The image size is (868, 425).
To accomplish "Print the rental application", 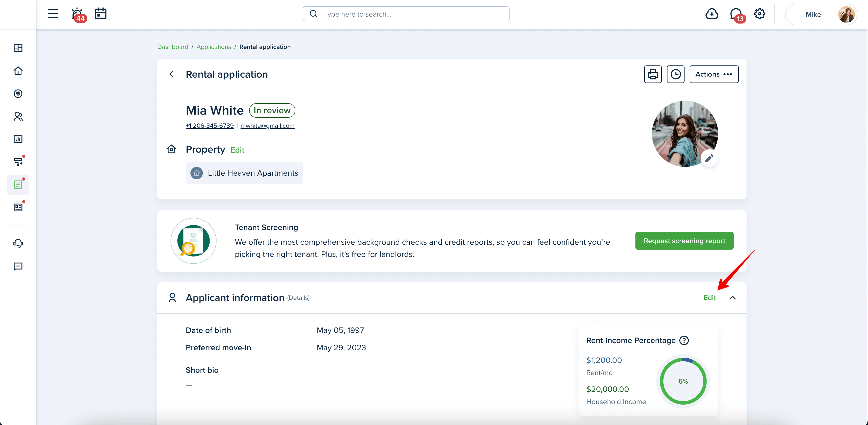I will [653, 74].
